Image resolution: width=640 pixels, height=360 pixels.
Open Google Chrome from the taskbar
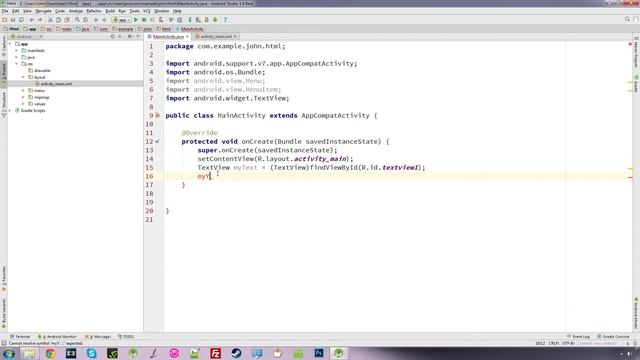point(50,353)
